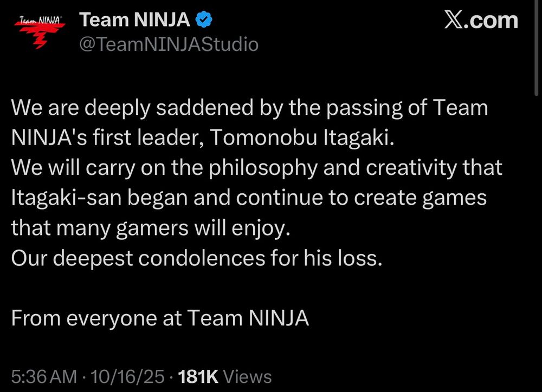This screenshot has height=392, width=542.
Task: Click the name Tomonobu Itagaki in the post
Action: coord(302,138)
